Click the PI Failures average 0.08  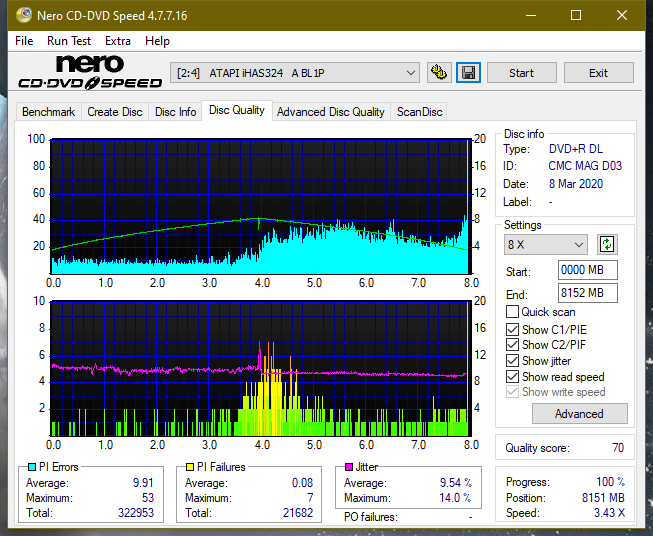point(302,483)
